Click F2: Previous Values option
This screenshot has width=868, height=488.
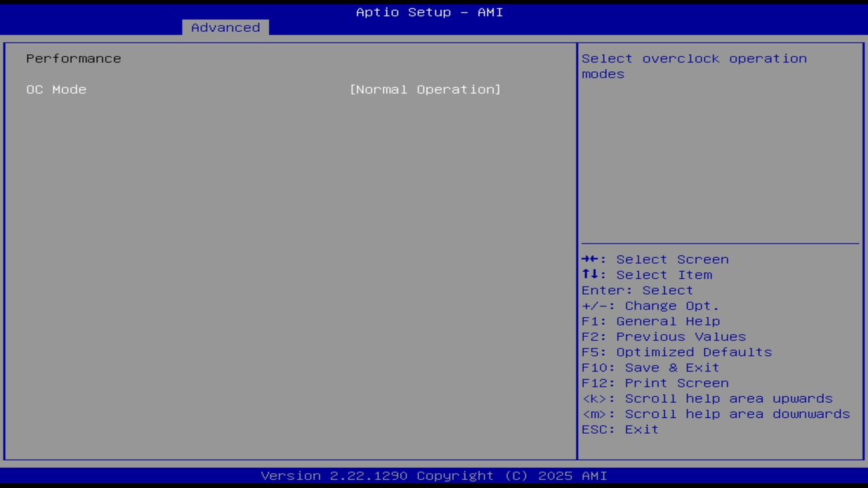(663, 336)
